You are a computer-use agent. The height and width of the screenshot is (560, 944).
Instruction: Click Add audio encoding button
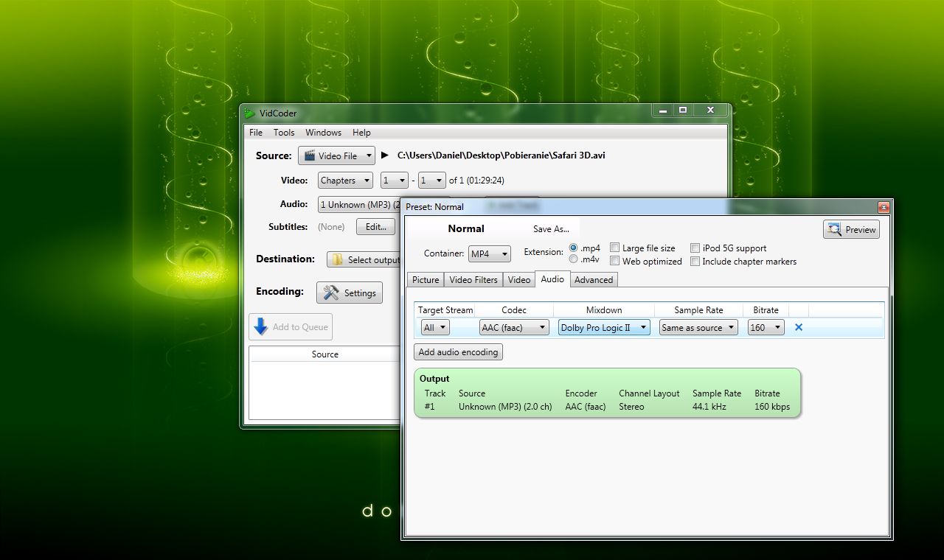tap(458, 352)
